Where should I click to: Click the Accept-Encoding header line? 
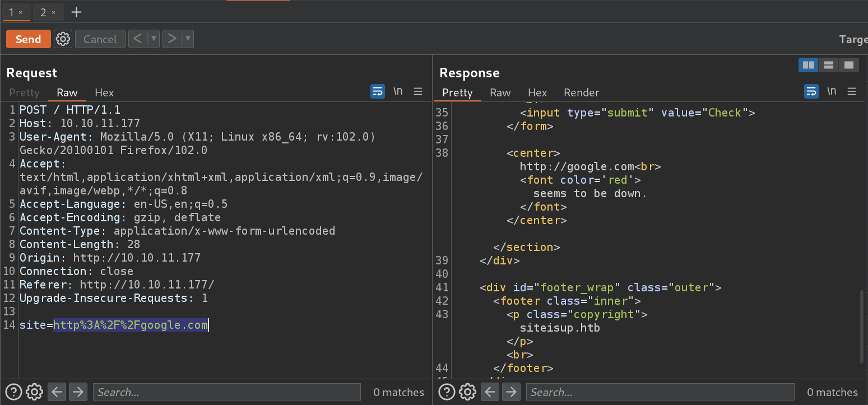120,217
